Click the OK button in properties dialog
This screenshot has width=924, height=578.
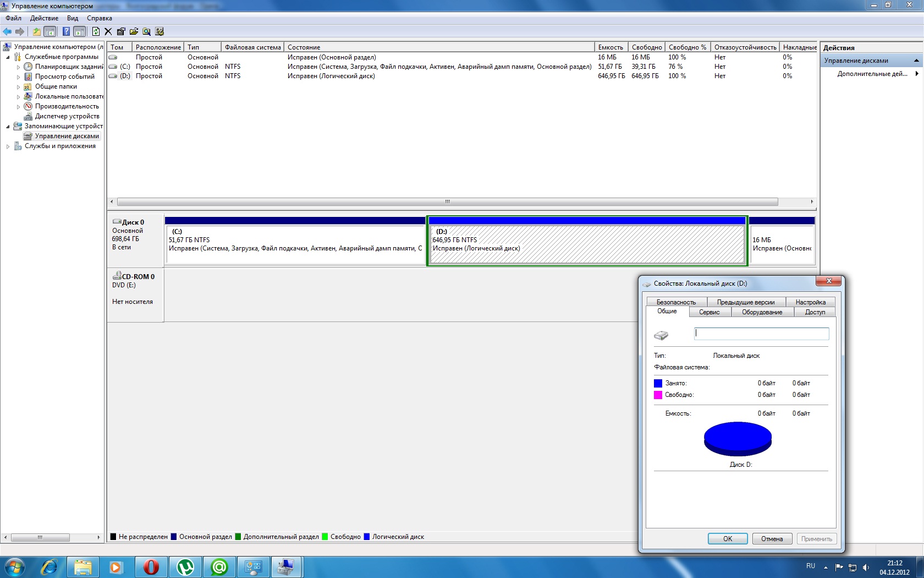point(727,539)
